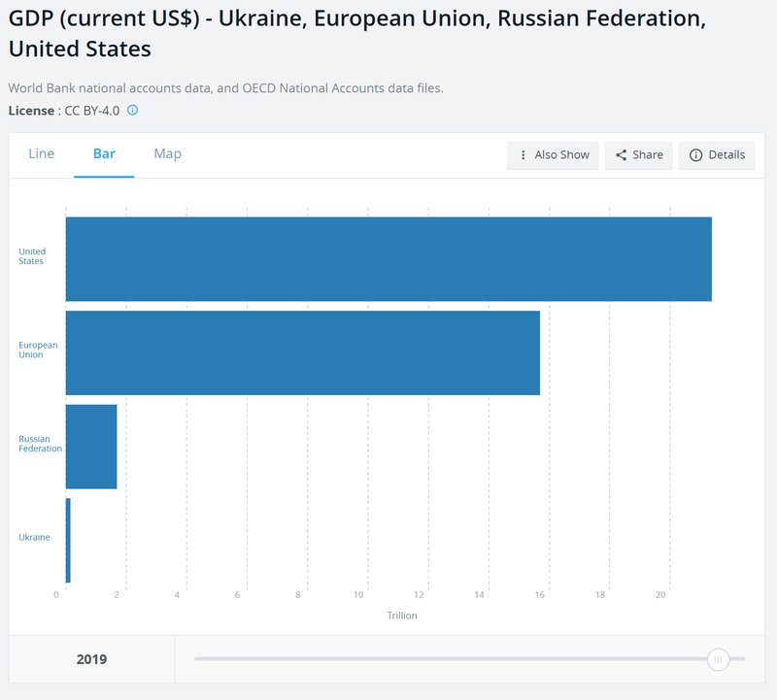Click the Russian Federation bar
The height and width of the screenshot is (700, 777).
(91, 447)
